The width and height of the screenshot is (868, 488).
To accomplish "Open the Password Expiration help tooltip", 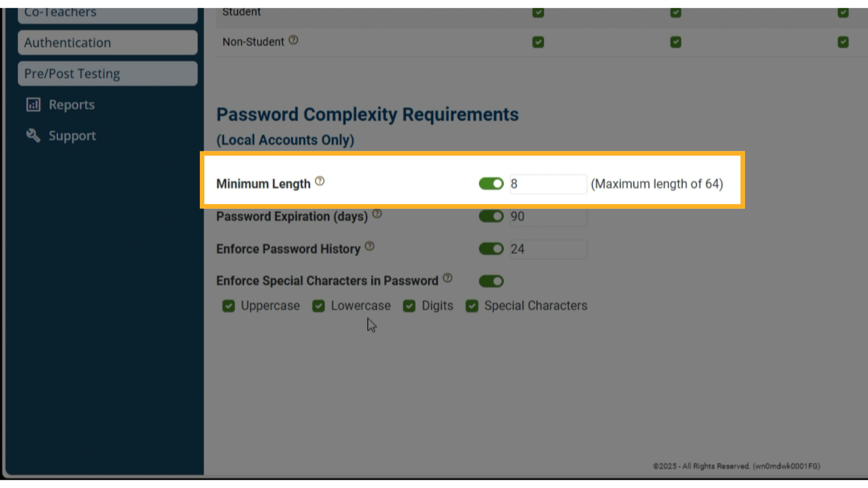I will 377,213.
